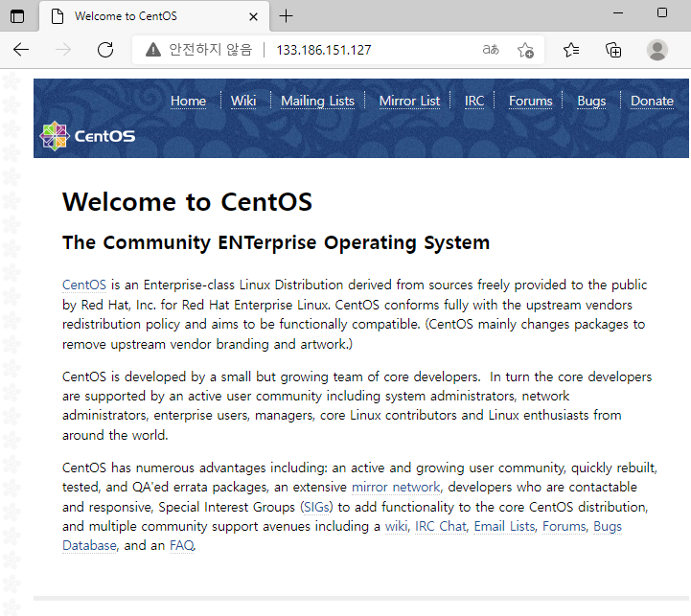The height and width of the screenshot is (616, 691).
Task: Click the CentOS logo in the banner
Action: click(x=87, y=136)
